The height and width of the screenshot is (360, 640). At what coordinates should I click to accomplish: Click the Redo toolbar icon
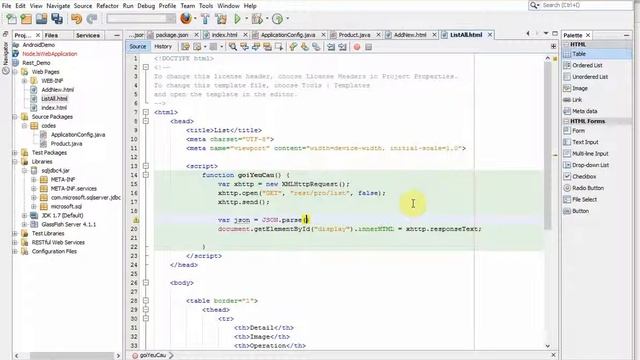point(92,19)
